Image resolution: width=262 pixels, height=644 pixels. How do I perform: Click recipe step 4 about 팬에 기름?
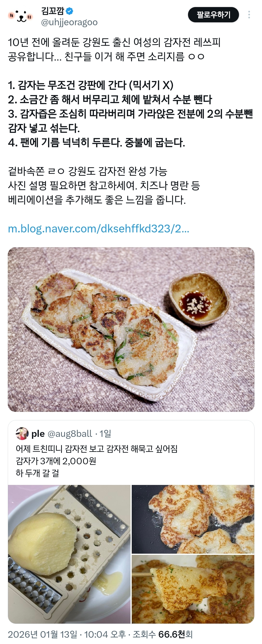(96, 143)
